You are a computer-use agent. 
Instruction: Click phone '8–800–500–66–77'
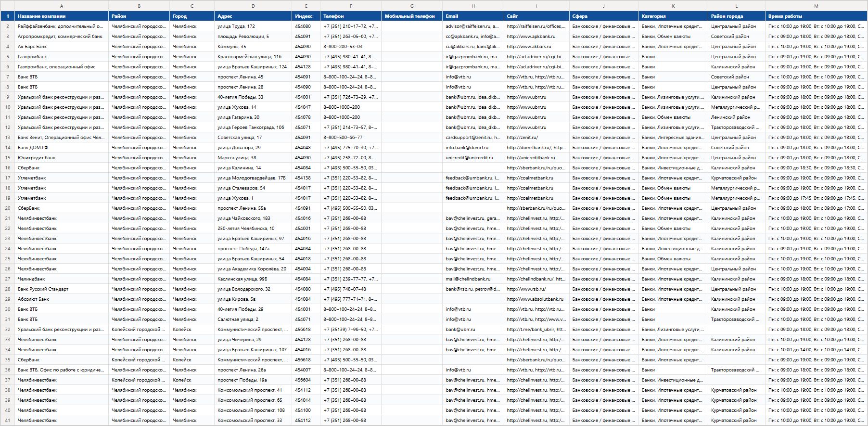pyautogui.click(x=351, y=138)
